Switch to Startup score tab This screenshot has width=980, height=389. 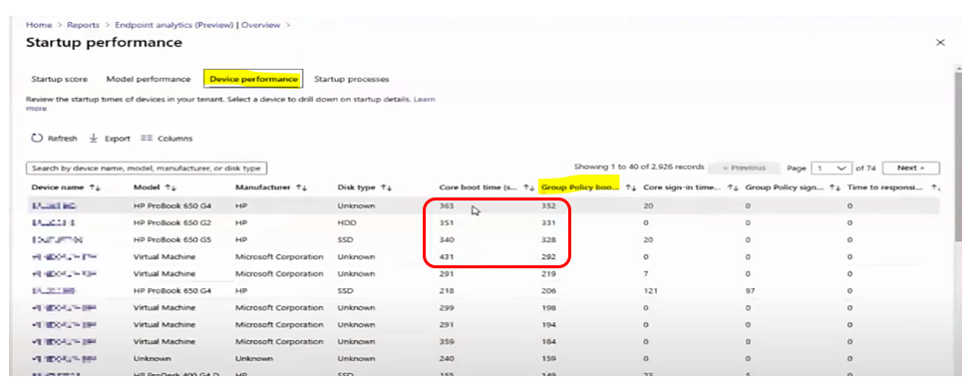click(60, 80)
